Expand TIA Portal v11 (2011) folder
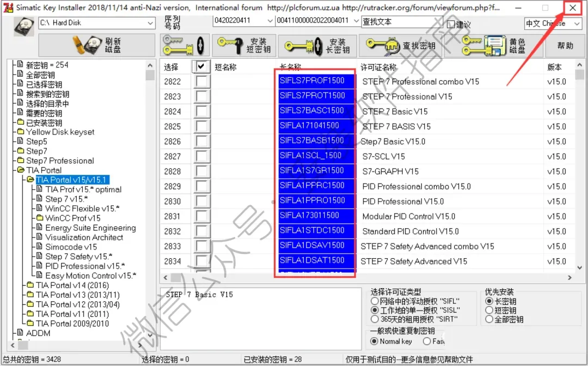Screen dimensions: 588x366 [x=72, y=314]
